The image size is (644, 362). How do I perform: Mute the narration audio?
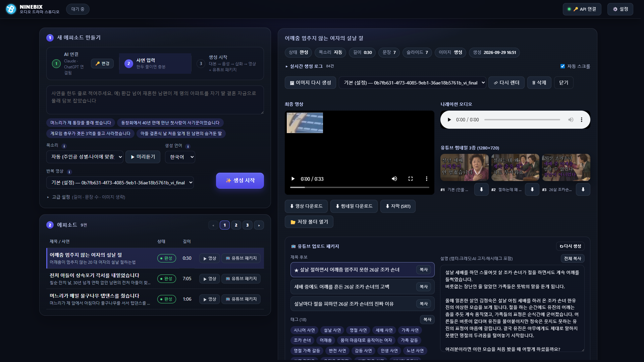[x=571, y=120]
